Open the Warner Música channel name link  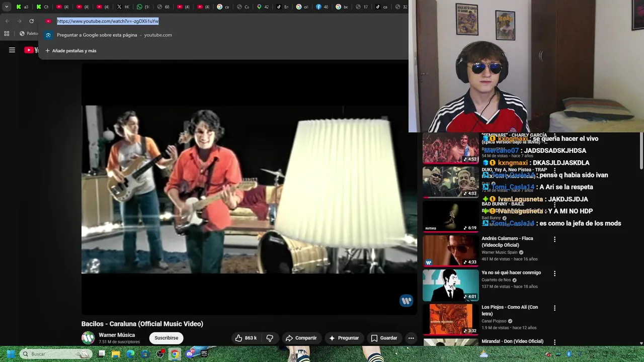[x=117, y=335]
